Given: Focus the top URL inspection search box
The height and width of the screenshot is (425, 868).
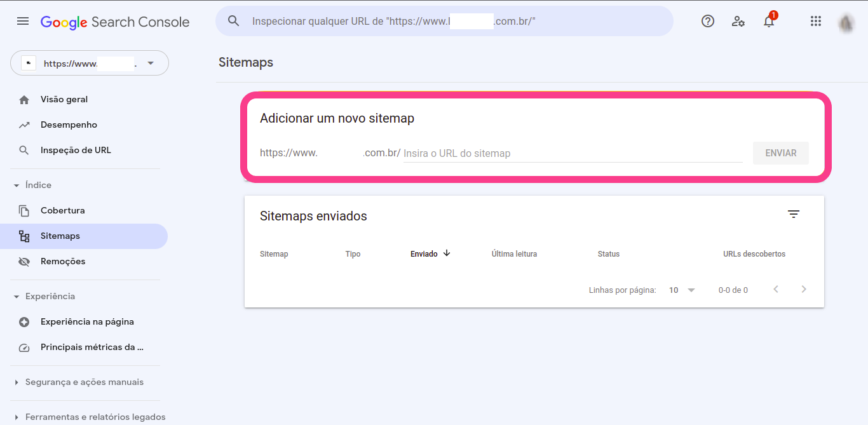Looking at the screenshot, I should click(x=444, y=21).
